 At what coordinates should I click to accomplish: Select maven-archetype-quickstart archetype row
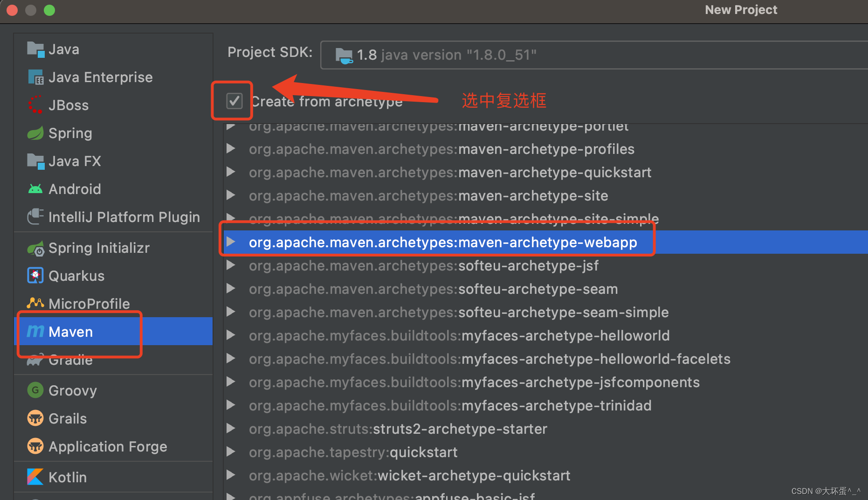545,172
